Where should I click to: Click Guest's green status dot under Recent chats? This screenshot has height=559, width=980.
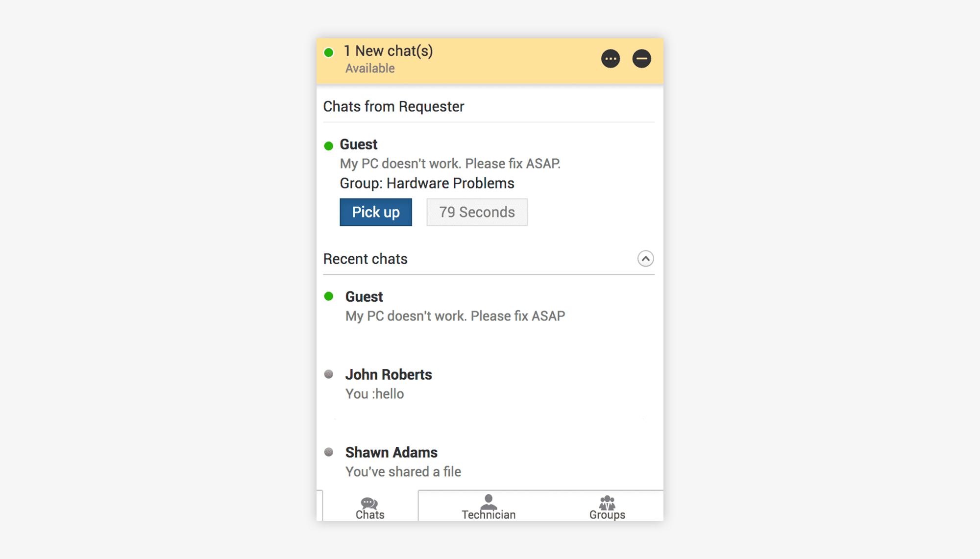tap(329, 296)
